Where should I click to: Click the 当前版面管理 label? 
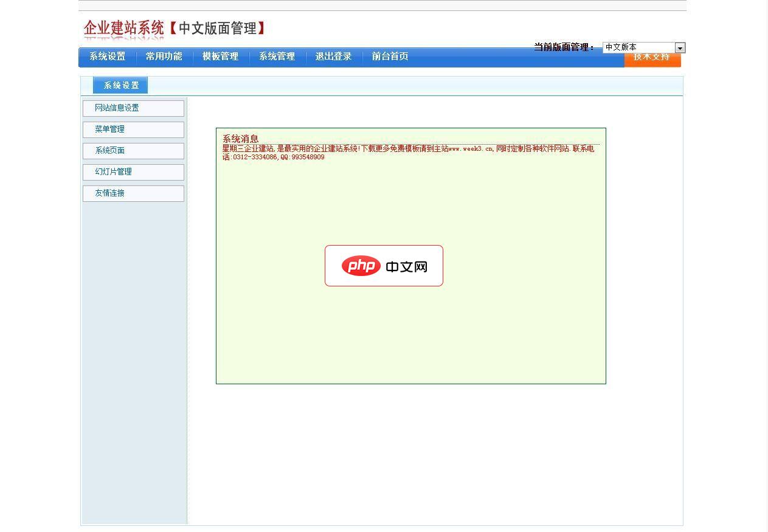564,47
